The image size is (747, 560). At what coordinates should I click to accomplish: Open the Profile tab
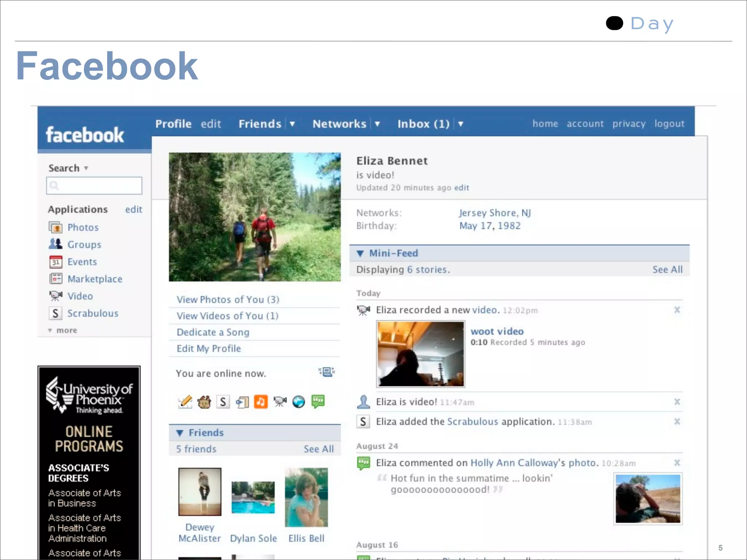173,124
